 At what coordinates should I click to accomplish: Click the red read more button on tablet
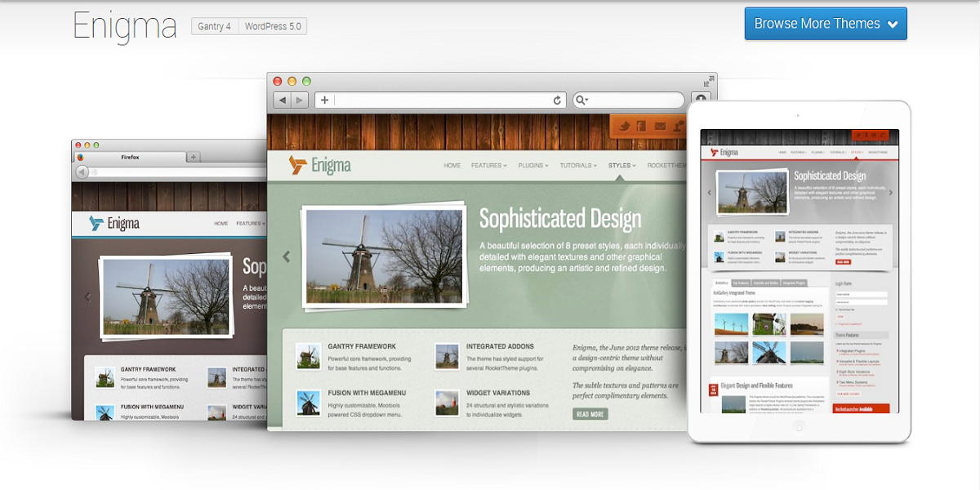point(843,262)
